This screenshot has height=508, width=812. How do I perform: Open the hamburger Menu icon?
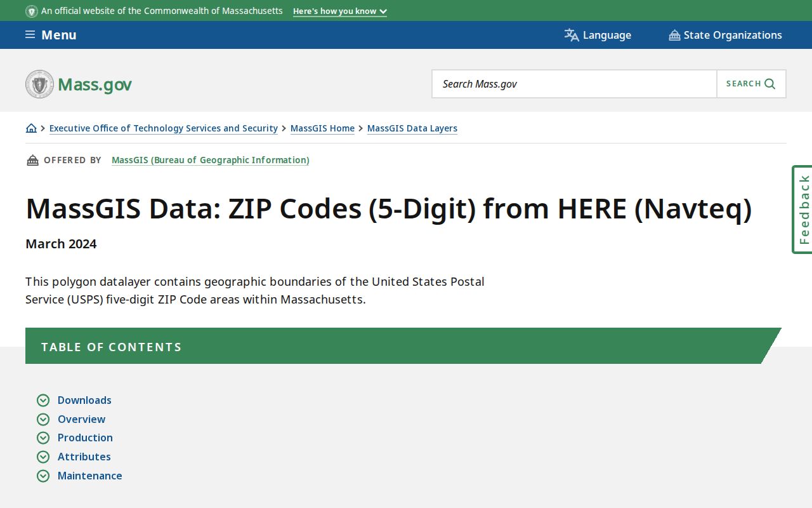(30, 34)
